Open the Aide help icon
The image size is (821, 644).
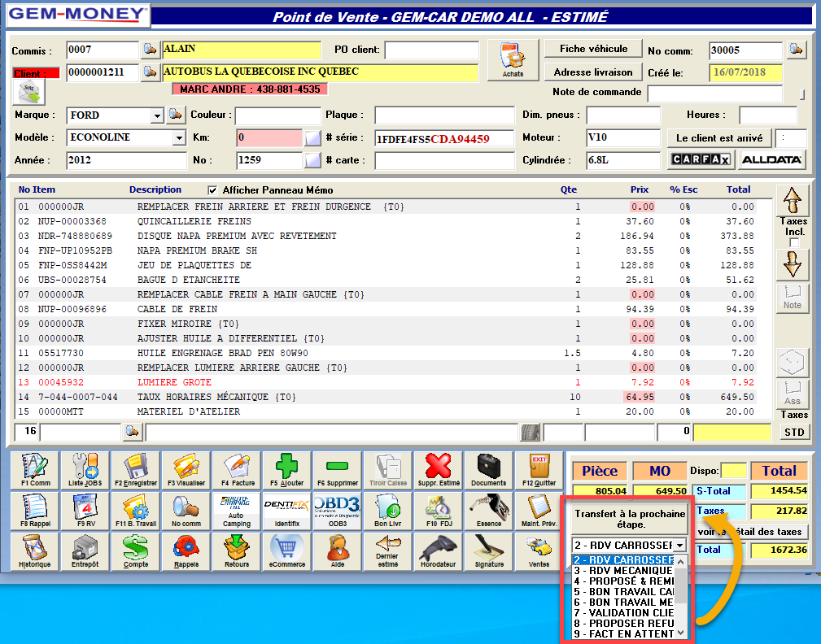(337, 551)
